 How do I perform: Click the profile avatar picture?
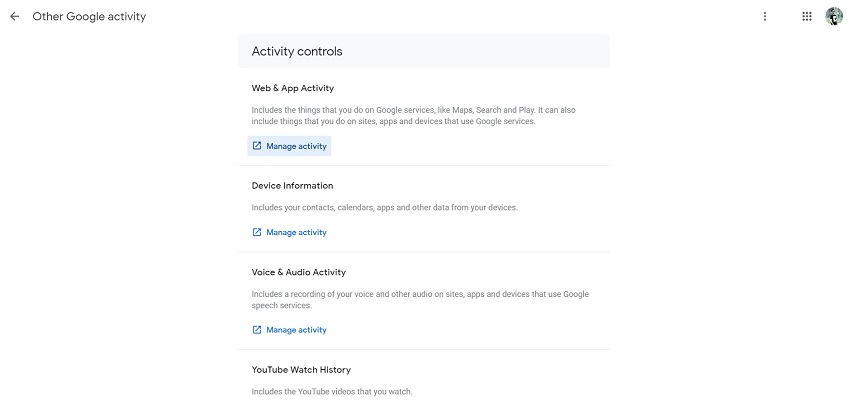coord(834,17)
